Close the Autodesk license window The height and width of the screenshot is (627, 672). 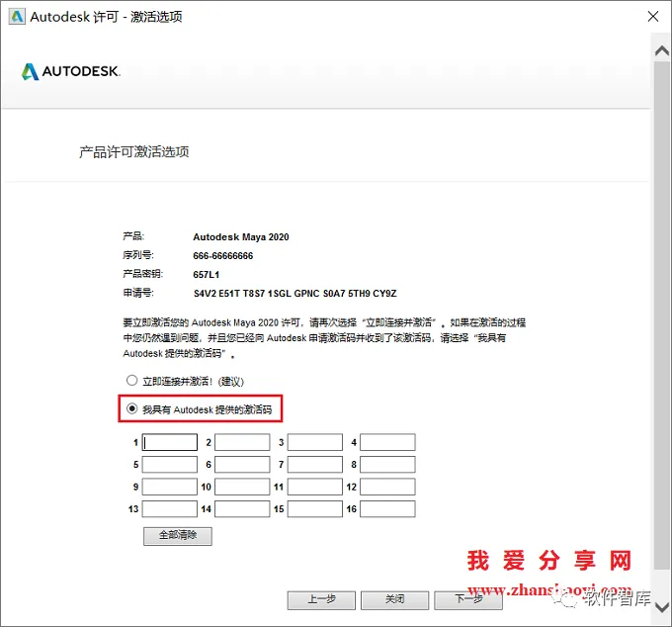652,16
